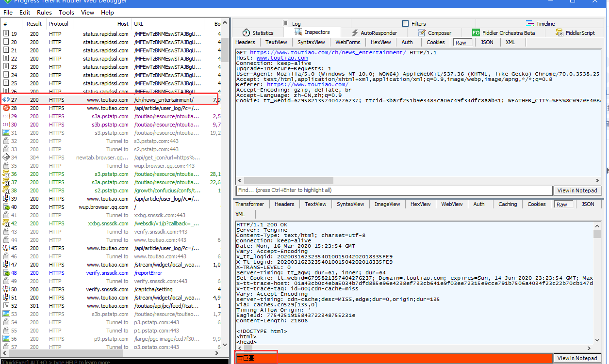Open the FiddlerScript tab

pyautogui.click(x=576, y=33)
